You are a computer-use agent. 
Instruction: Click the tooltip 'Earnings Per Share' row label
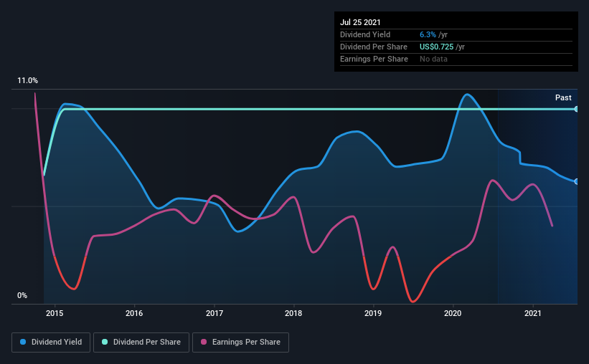pyautogui.click(x=374, y=59)
